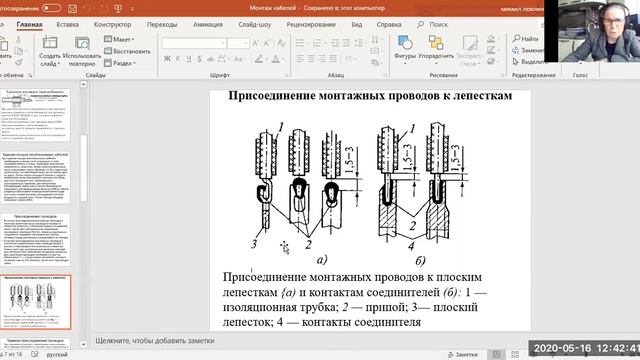Toggle Align Left paragraph alignment

[300, 59]
